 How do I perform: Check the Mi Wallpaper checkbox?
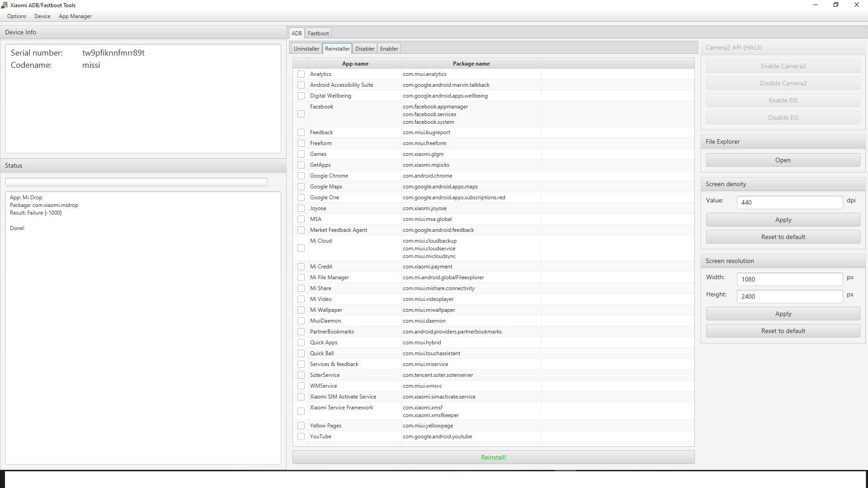tap(301, 310)
